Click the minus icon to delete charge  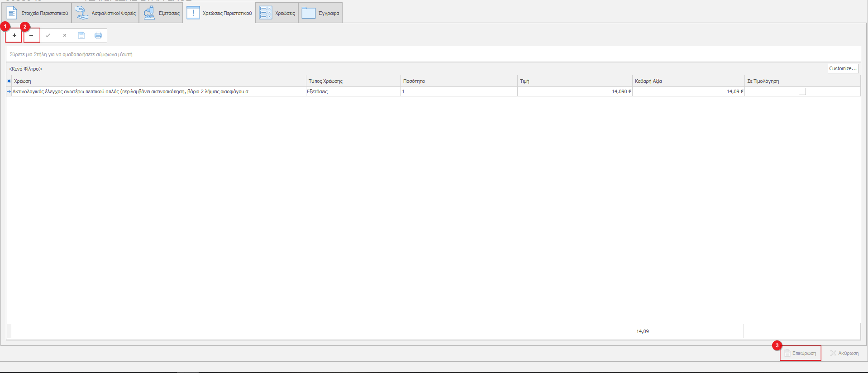pyautogui.click(x=31, y=35)
